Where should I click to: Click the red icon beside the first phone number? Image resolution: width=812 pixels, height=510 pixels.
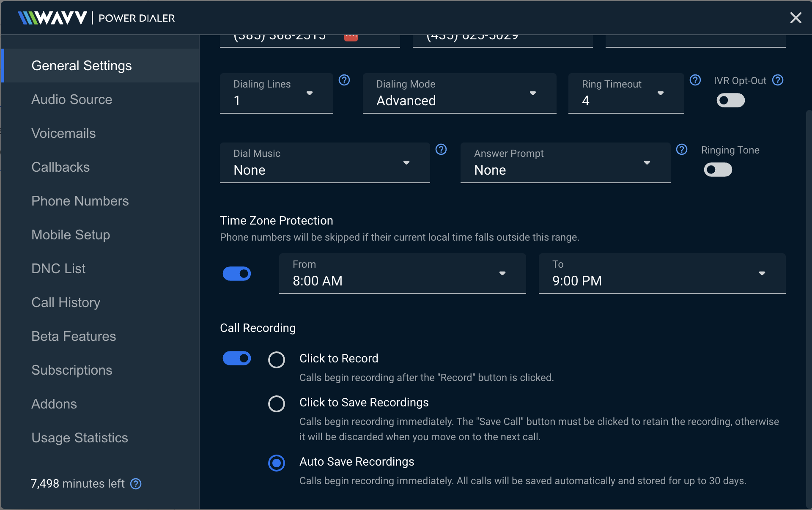[x=351, y=37]
